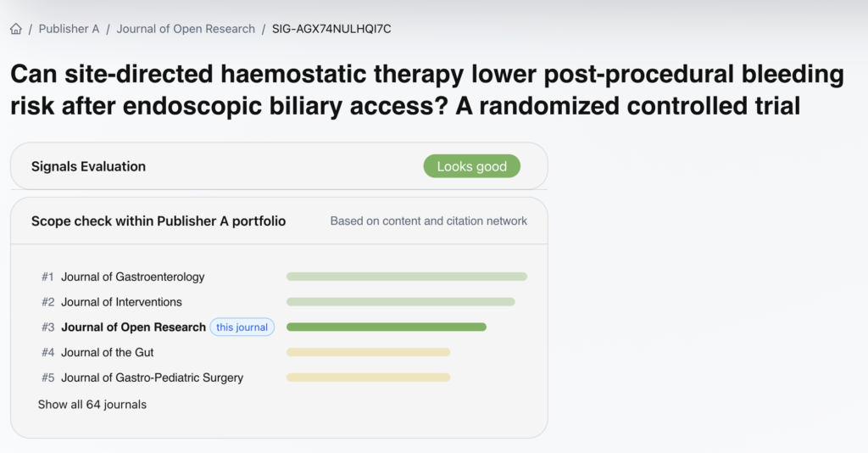Select Journal of the Gut entry
The width and height of the screenshot is (868, 453).
[107, 352]
